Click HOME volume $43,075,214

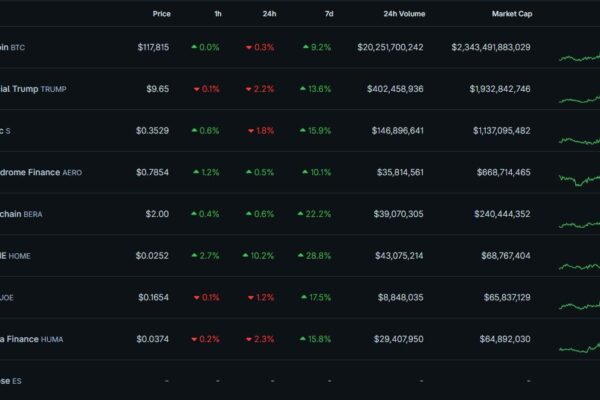click(399, 256)
